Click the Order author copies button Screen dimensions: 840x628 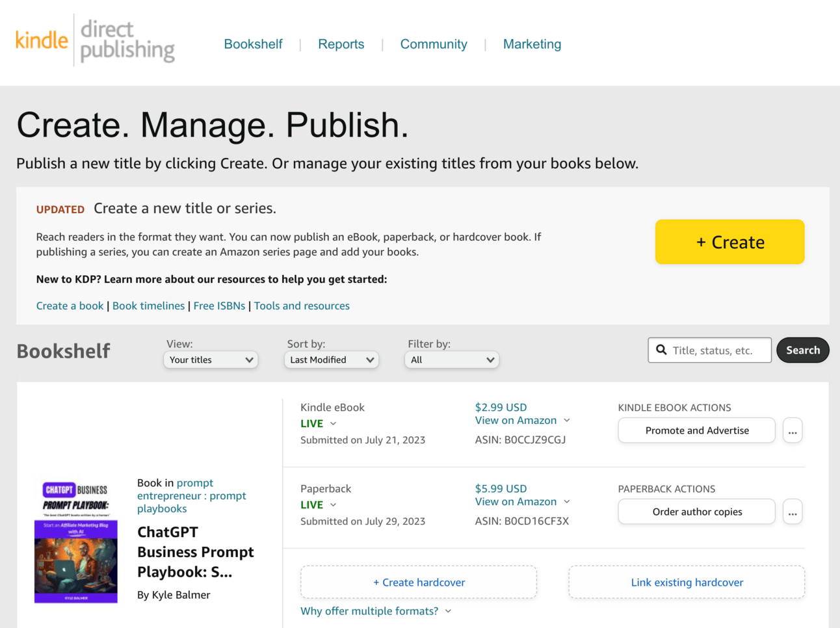click(696, 512)
